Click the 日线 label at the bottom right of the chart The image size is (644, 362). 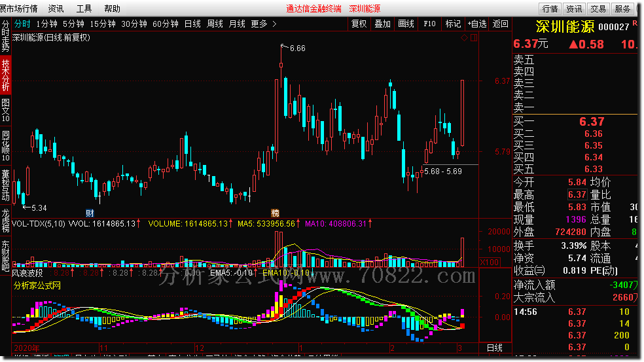coord(495,348)
